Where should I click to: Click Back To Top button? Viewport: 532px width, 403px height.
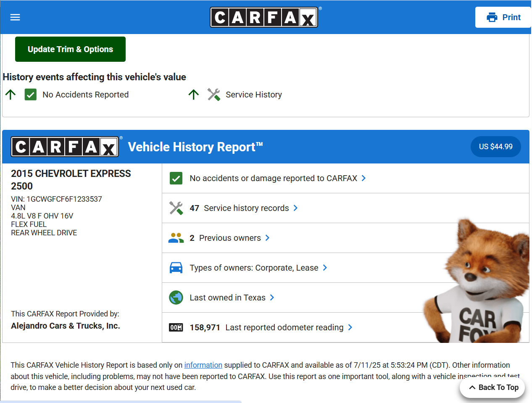coord(492,387)
